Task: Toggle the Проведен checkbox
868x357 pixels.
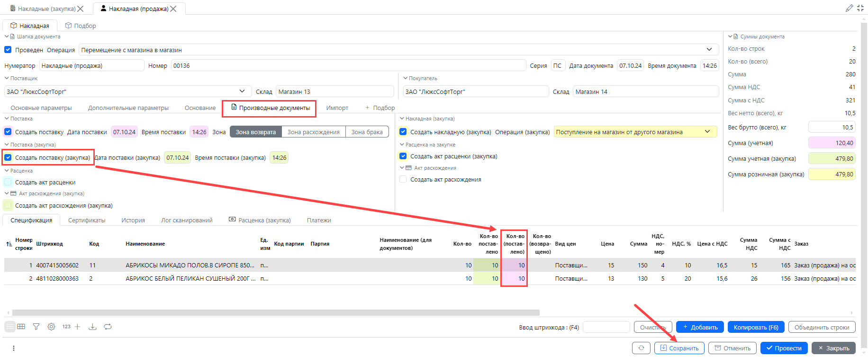Action: (x=8, y=50)
